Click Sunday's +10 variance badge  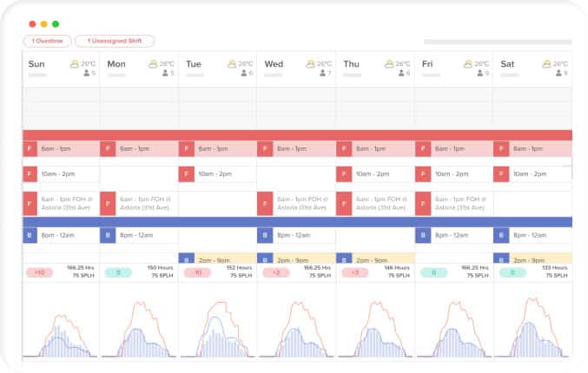pyautogui.click(x=39, y=272)
